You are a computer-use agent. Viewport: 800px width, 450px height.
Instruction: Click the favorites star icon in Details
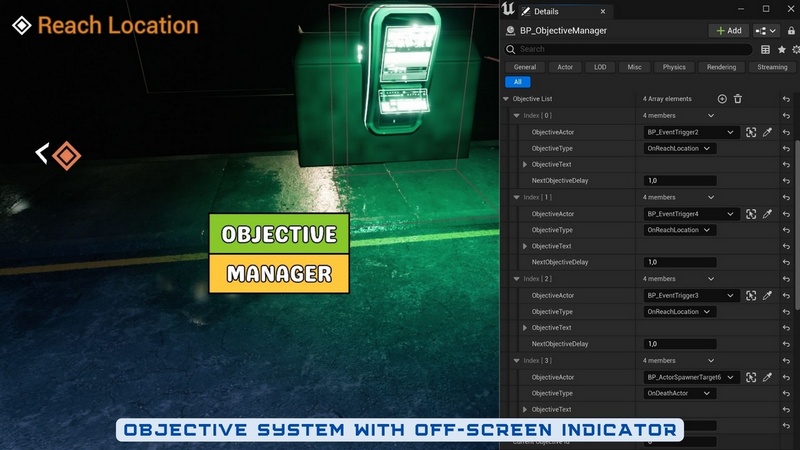point(781,49)
